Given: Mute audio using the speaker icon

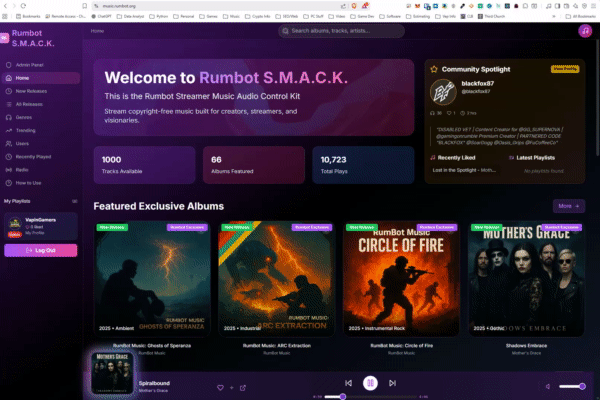Looking at the screenshot, I should click(547, 386).
